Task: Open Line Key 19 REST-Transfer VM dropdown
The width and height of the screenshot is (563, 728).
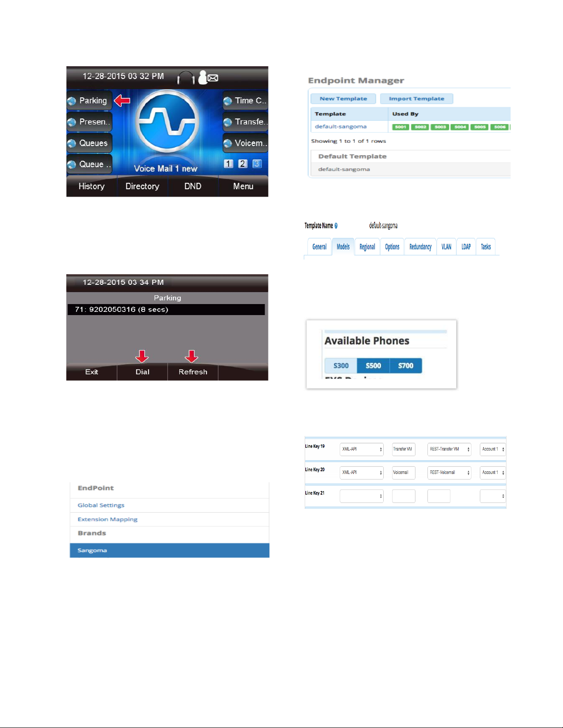Action: [449, 449]
